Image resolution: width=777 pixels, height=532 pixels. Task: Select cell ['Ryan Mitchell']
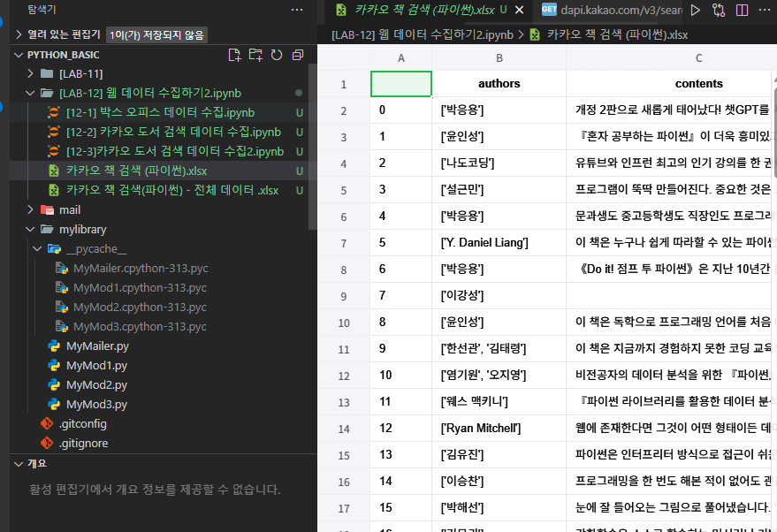pyautogui.click(x=499, y=428)
